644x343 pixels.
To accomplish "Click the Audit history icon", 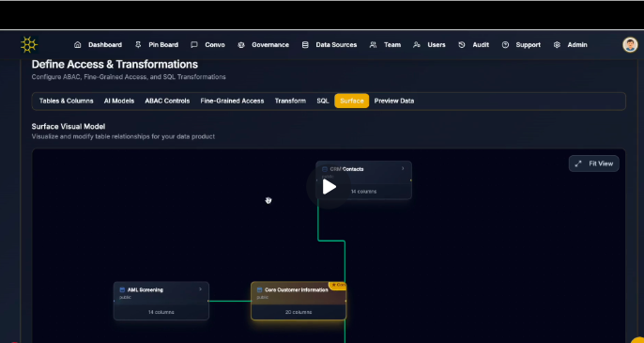I will pyautogui.click(x=462, y=45).
